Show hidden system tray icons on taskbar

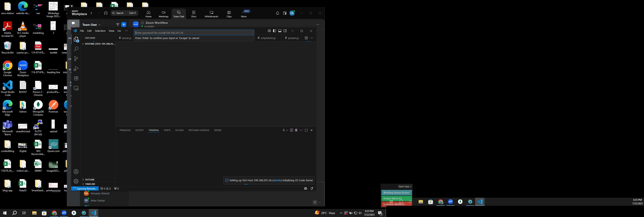click(x=341, y=213)
